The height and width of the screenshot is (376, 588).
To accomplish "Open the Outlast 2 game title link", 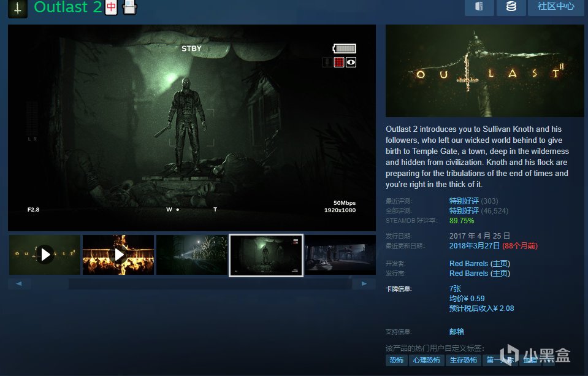I will coord(68,7).
